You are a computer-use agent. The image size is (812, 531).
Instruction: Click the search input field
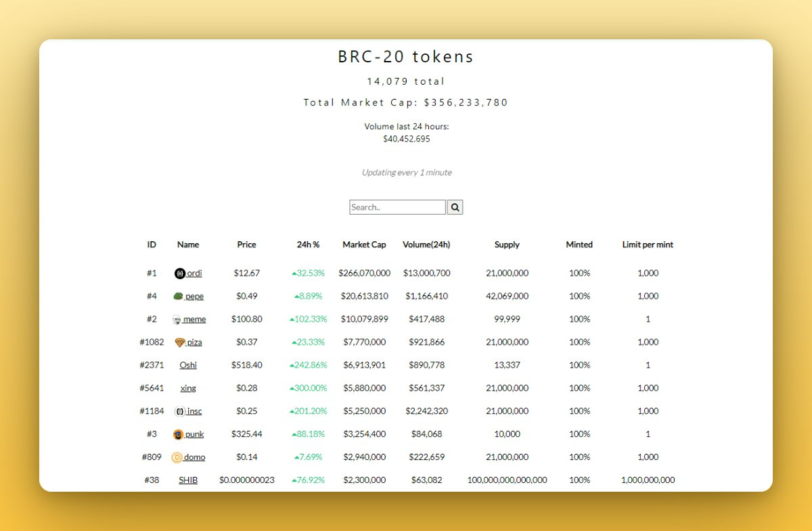[397, 207]
